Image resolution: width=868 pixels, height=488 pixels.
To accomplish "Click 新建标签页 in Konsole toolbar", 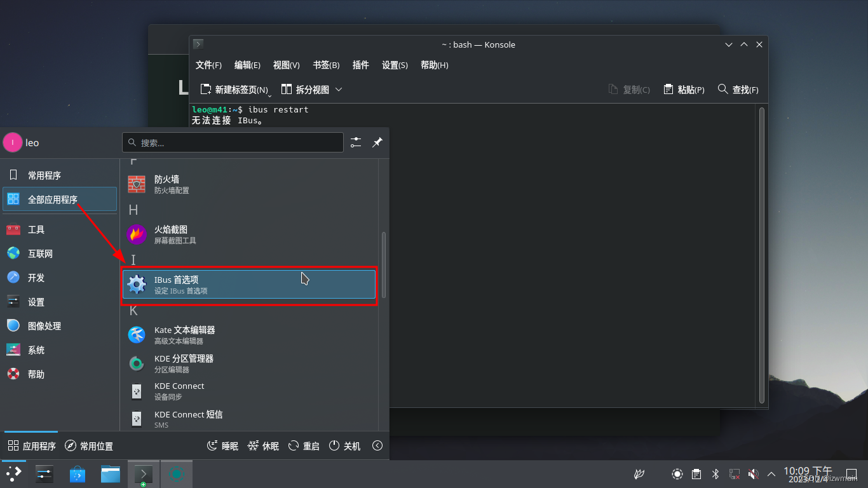I will tap(234, 90).
